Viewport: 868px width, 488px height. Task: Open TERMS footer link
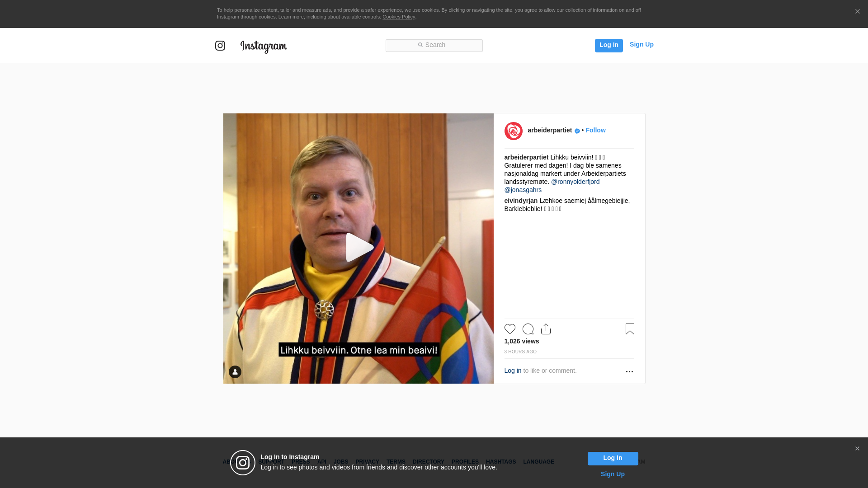coord(396,462)
